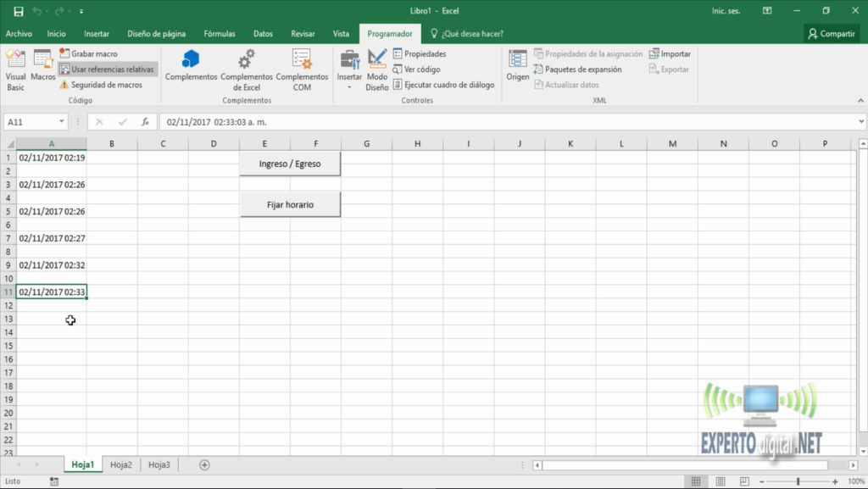Click the Compartir button
The width and height of the screenshot is (868, 489).
(x=832, y=33)
